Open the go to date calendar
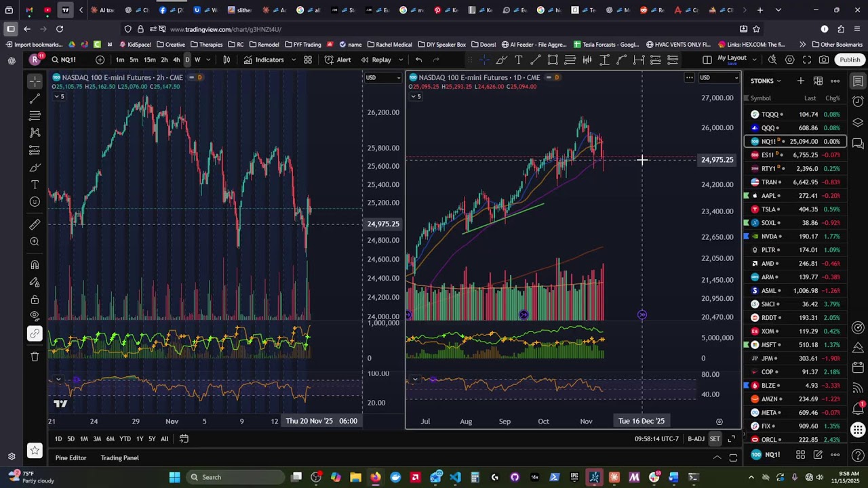The width and height of the screenshot is (868, 488). [x=184, y=439]
